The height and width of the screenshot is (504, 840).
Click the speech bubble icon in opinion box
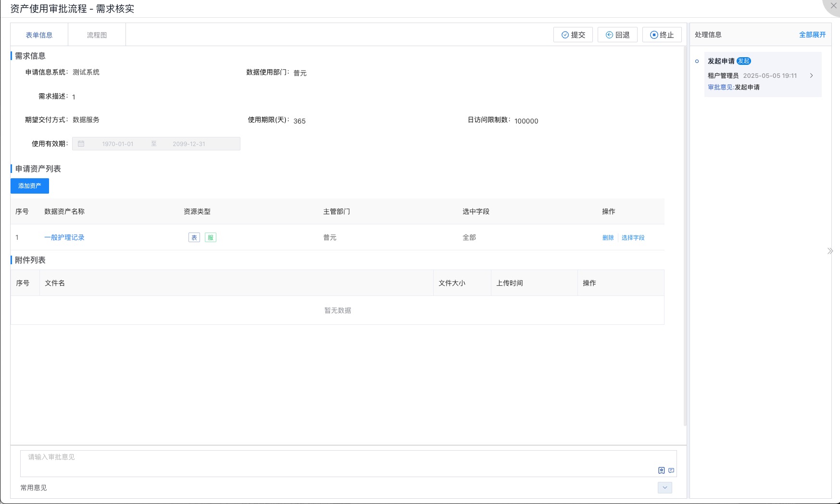(671, 470)
